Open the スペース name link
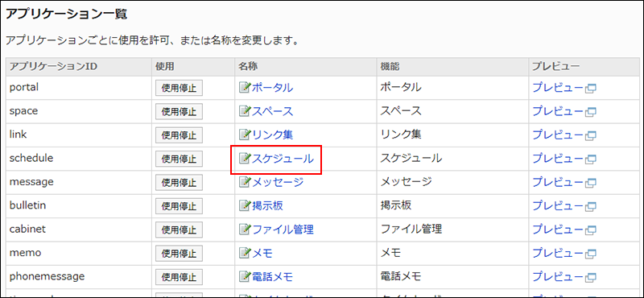 (272, 111)
